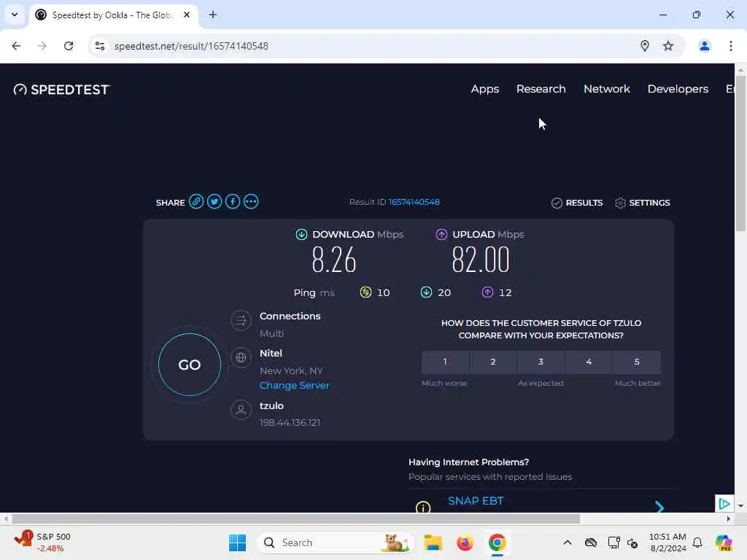Close the Speedtest browser tab
The height and width of the screenshot is (560, 747).
pos(187,15)
